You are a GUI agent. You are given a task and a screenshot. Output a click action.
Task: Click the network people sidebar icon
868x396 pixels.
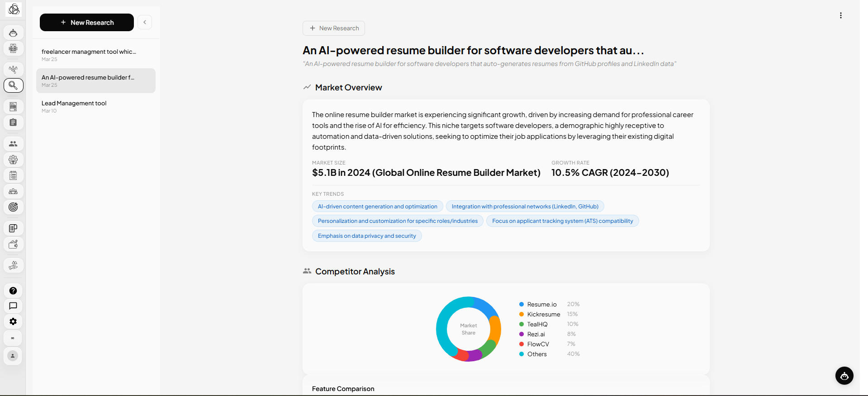(13, 69)
